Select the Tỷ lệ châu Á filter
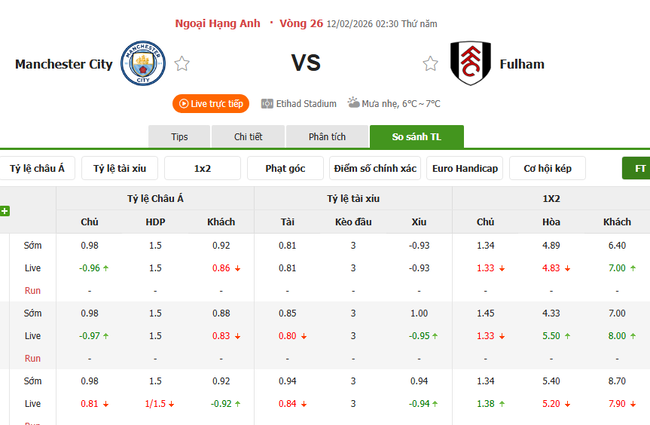The image size is (650, 425). point(37,168)
